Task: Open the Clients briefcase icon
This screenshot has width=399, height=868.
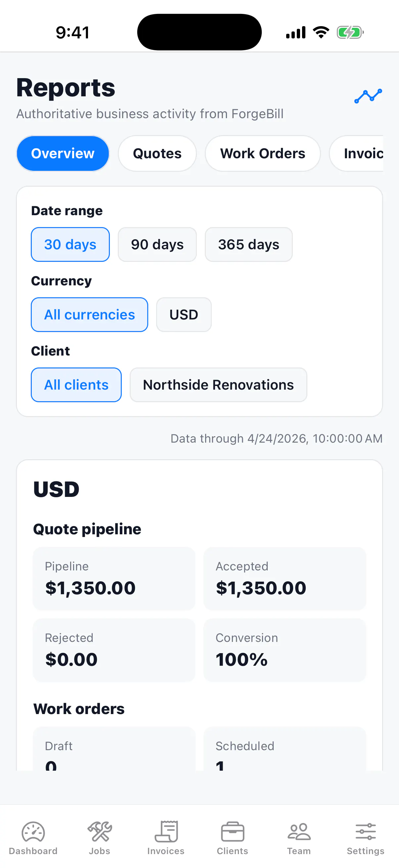Action: pos(232,832)
